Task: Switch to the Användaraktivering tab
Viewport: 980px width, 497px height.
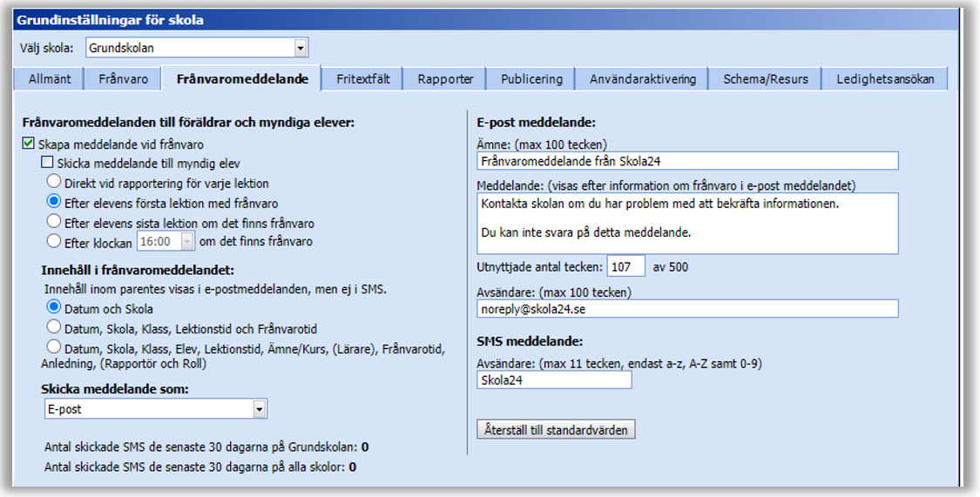Action: 642,79
